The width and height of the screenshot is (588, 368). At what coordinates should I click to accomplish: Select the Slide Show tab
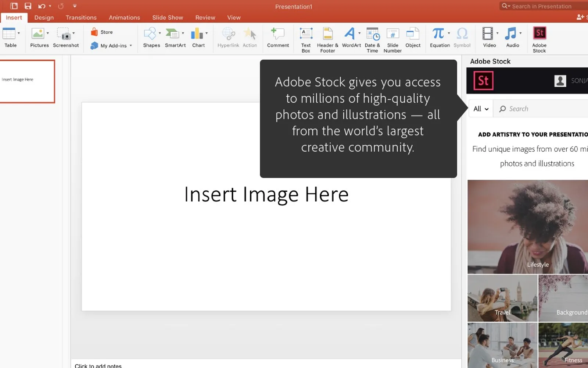pyautogui.click(x=168, y=18)
